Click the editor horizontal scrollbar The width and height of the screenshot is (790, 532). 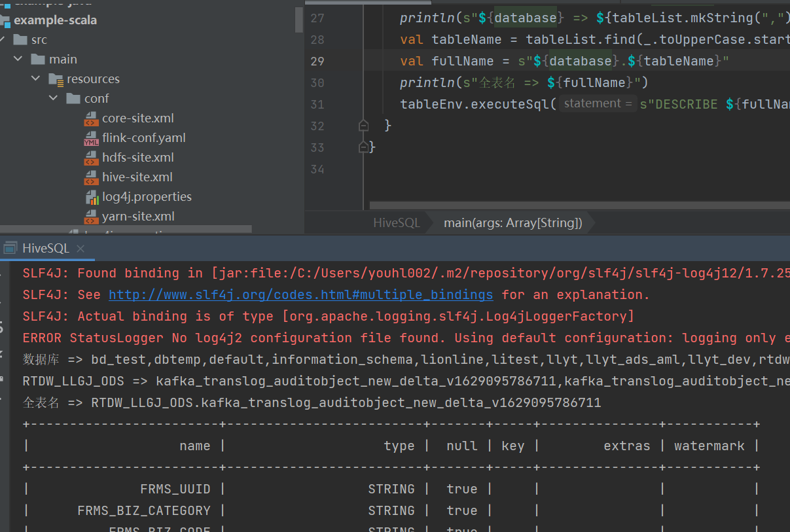click(x=579, y=205)
